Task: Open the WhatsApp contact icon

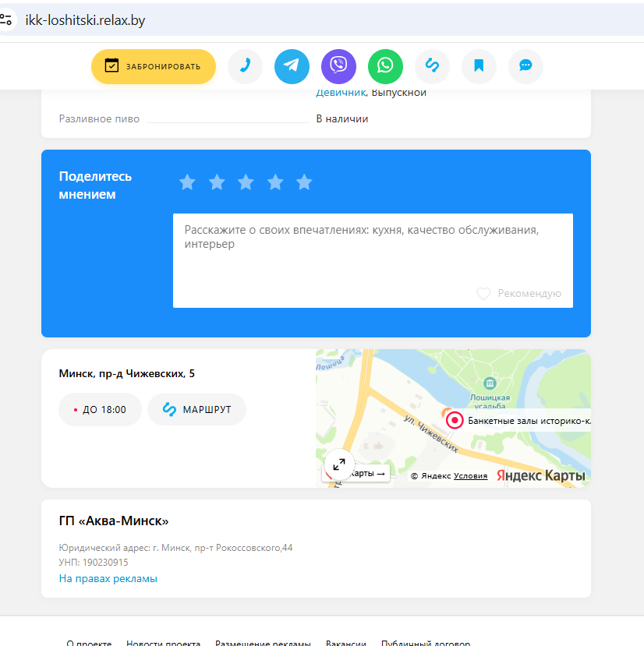Action: pos(385,66)
